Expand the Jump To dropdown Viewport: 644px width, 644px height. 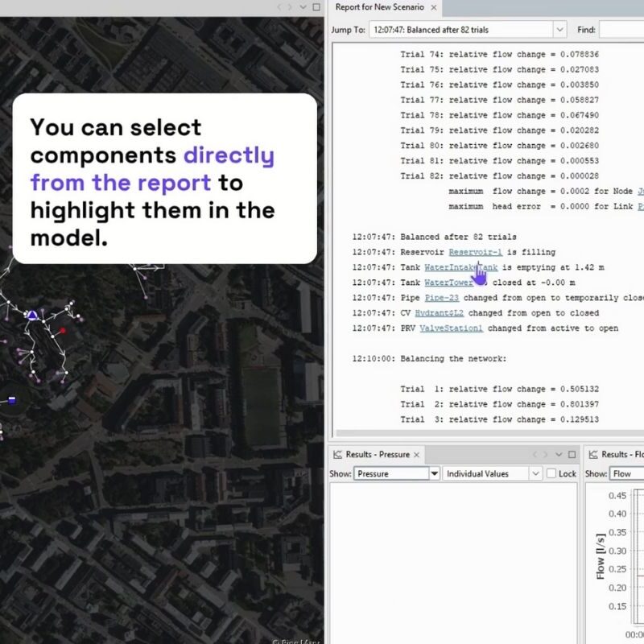pyautogui.click(x=559, y=30)
